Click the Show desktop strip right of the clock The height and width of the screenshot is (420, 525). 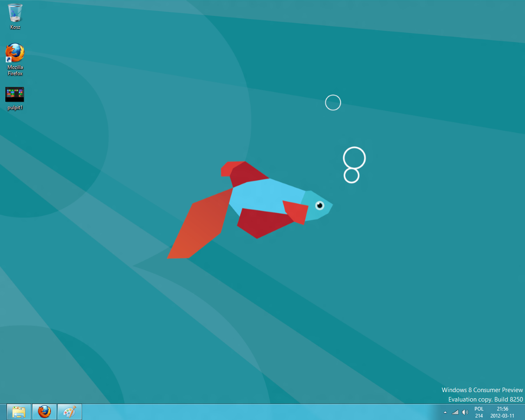(522, 412)
